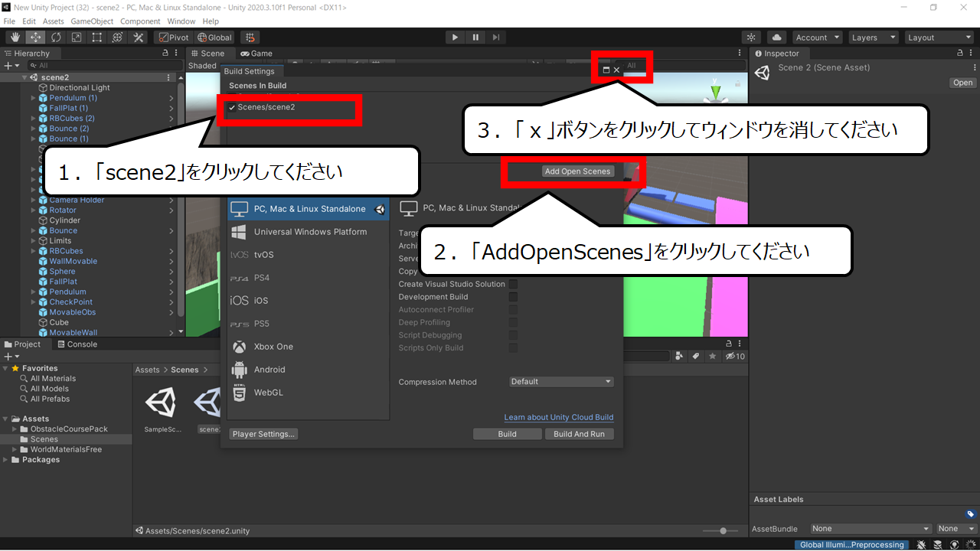Open the custom editor tools

click(x=139, y=37)
